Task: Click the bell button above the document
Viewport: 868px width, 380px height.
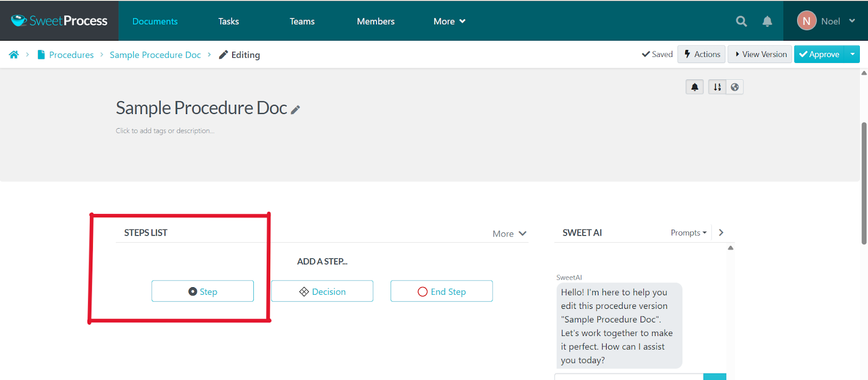Action: point(694,87)
